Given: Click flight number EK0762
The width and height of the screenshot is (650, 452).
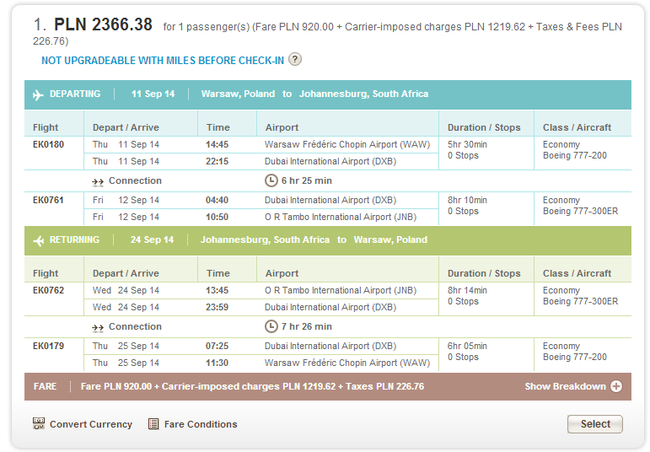Looking at the screenshot, I should tap(49, 291).
